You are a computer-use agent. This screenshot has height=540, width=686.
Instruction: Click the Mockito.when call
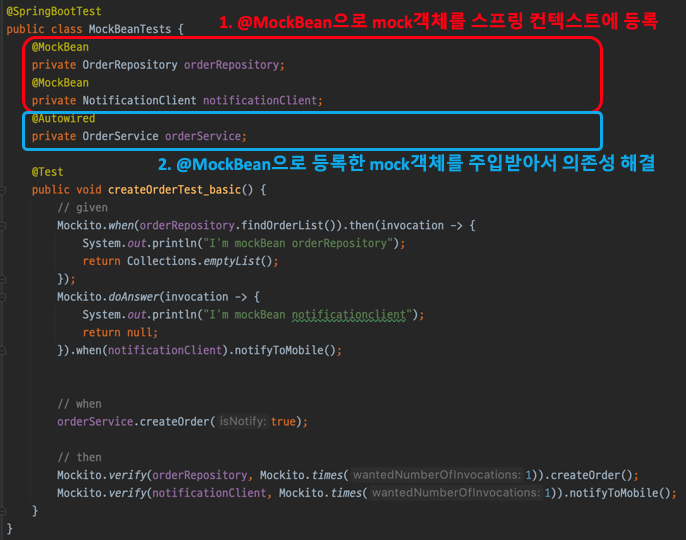[x=95, y=226]
